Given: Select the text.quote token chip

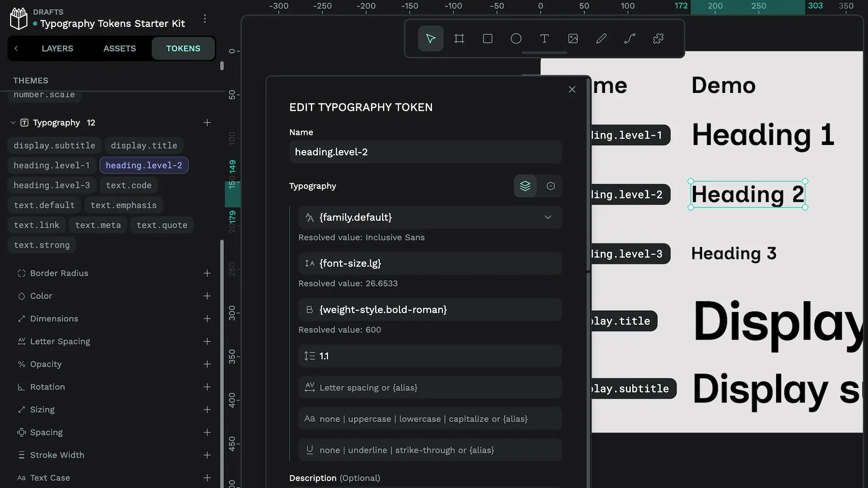Looking at the screenshot, I should pyautogui.click(x=161, y=225).
